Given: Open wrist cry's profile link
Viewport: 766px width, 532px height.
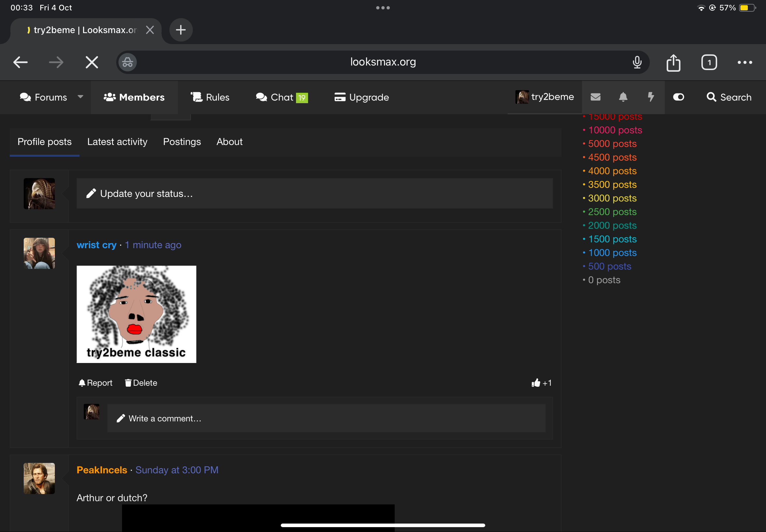Looking at the screenshot, I should click(x=96, y=245).
